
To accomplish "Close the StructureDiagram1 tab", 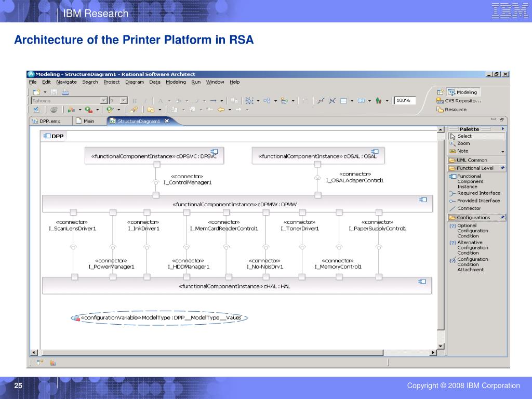I will [167, 121].
